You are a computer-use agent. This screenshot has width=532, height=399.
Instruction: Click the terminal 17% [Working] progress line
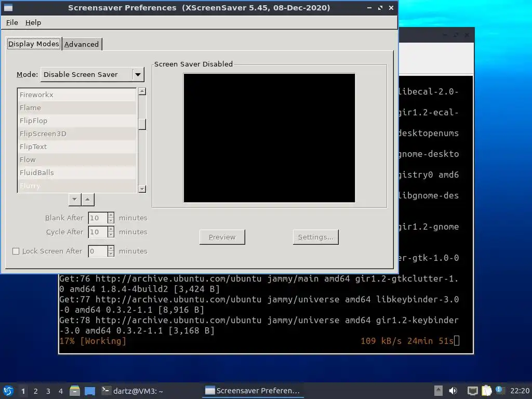259,341
